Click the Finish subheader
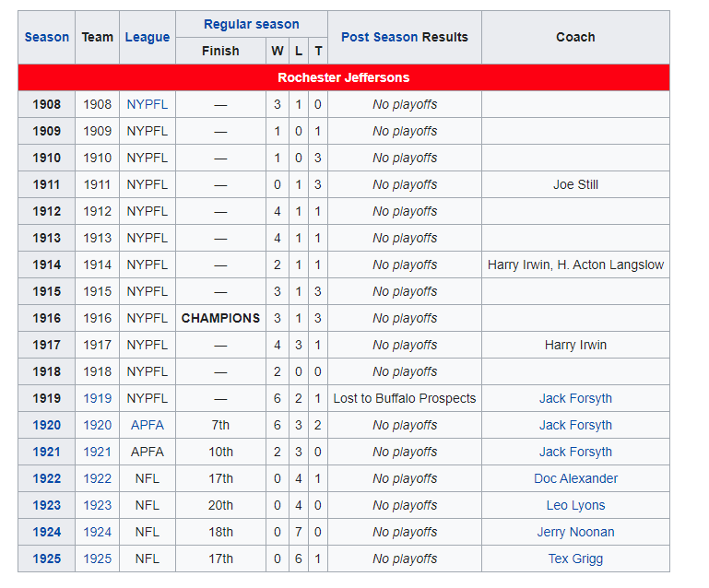Image resolution: width=709 pixels, height=588 pixels. coord(220,51)
